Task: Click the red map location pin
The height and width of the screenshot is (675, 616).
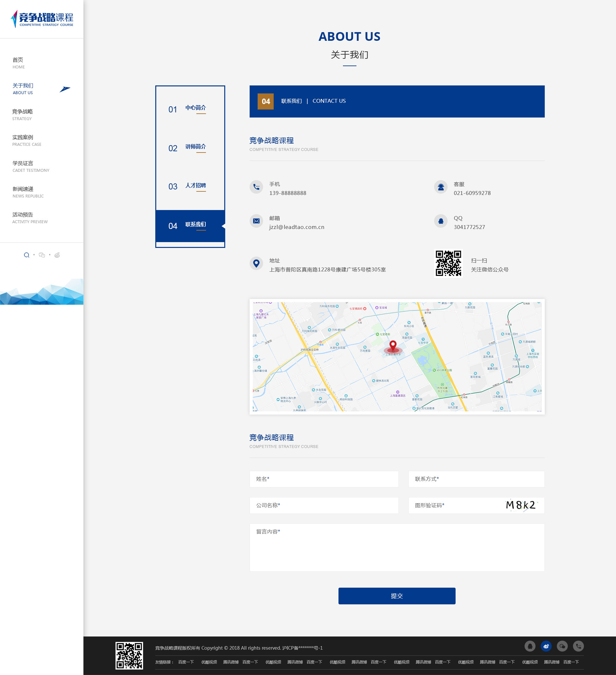Action: [x=393, y=345]
